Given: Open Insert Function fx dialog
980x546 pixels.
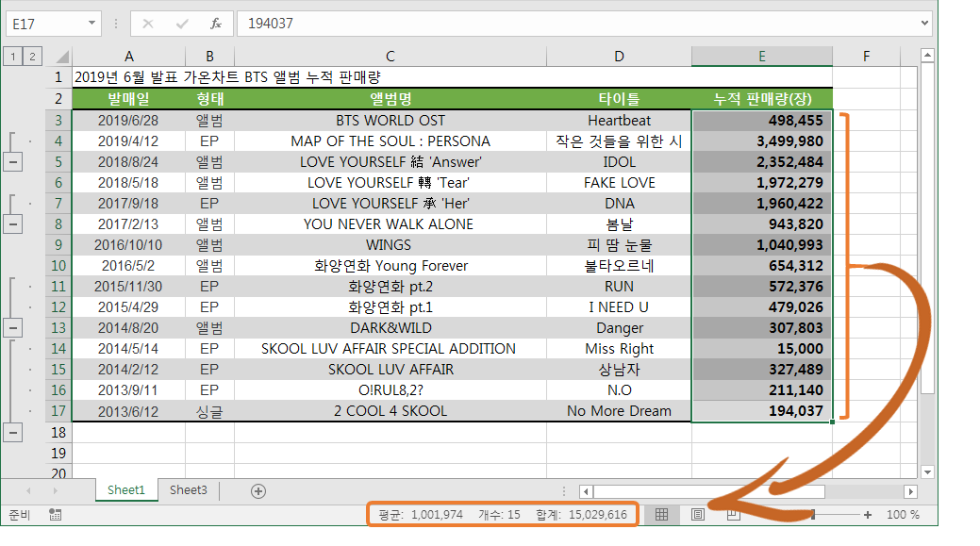Looking at the screenshot, I should (x=216, y=24).
